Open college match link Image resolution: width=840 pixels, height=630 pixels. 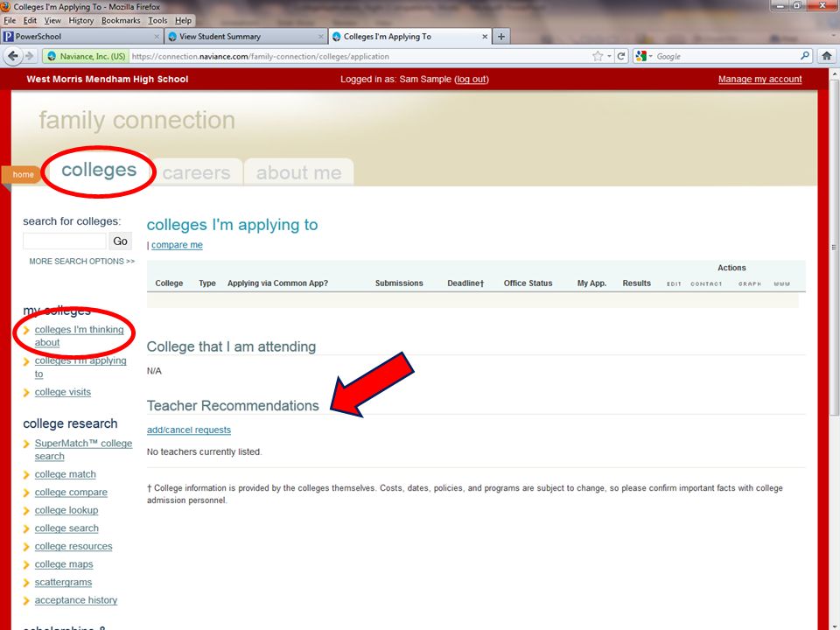point(66,474)
